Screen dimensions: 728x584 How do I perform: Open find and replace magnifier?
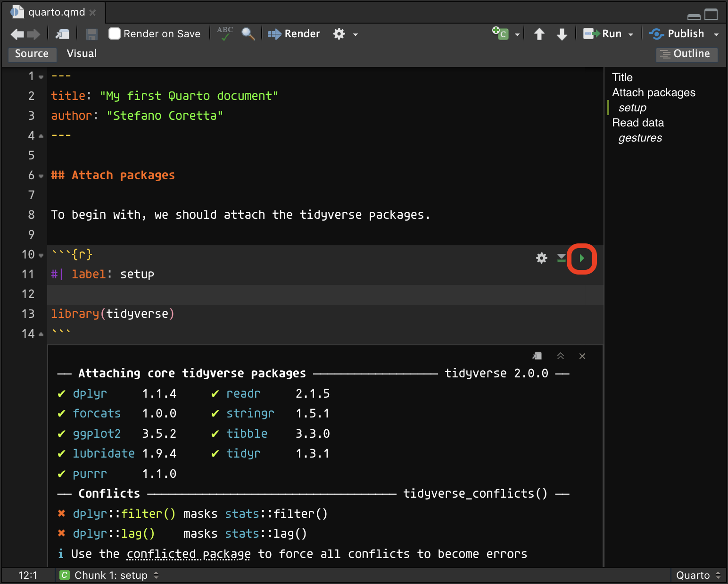[x=248, y=33]
